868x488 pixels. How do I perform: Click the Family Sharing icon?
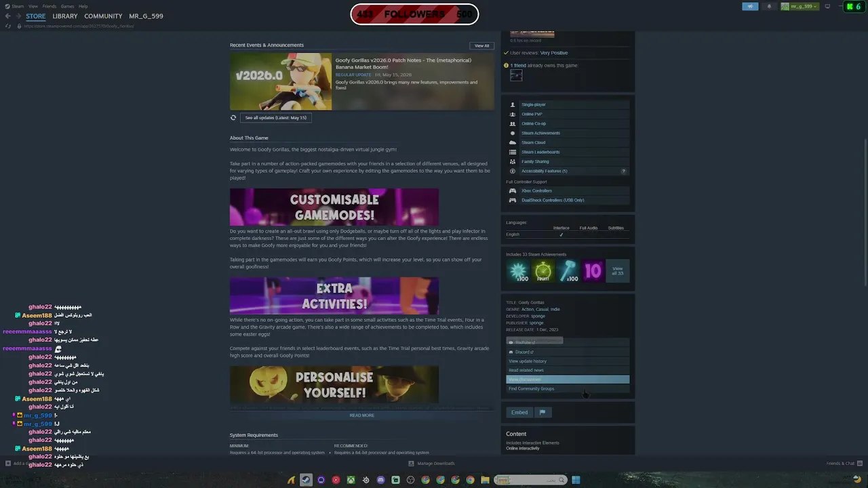pyautogui.click(x=513, y=162)
